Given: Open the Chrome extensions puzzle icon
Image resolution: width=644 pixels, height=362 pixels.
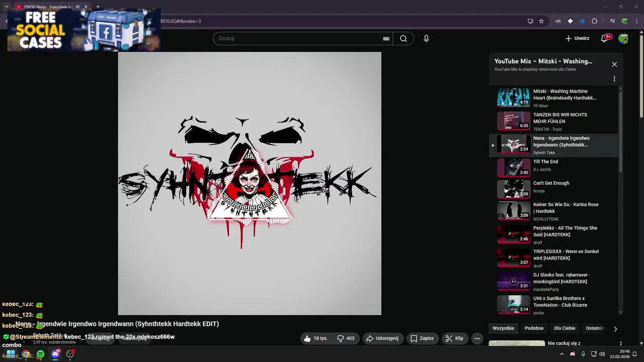Looking at the screenshot, I should pos(594,21).
